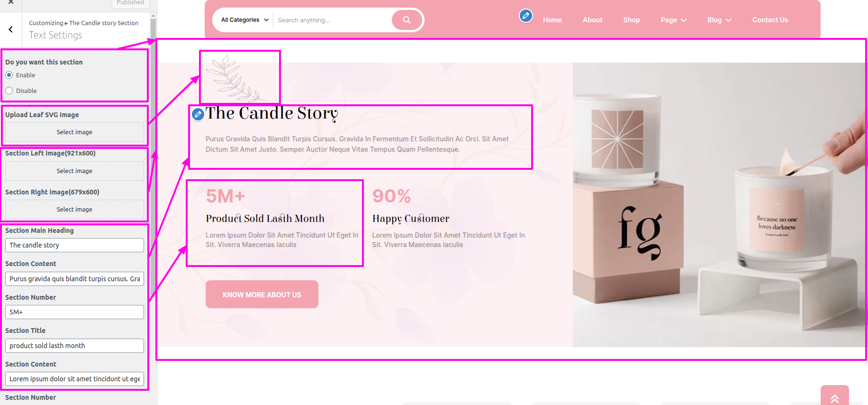
Task: Click Select image under Upload Leaf SVG
Action: pos(74,132)
